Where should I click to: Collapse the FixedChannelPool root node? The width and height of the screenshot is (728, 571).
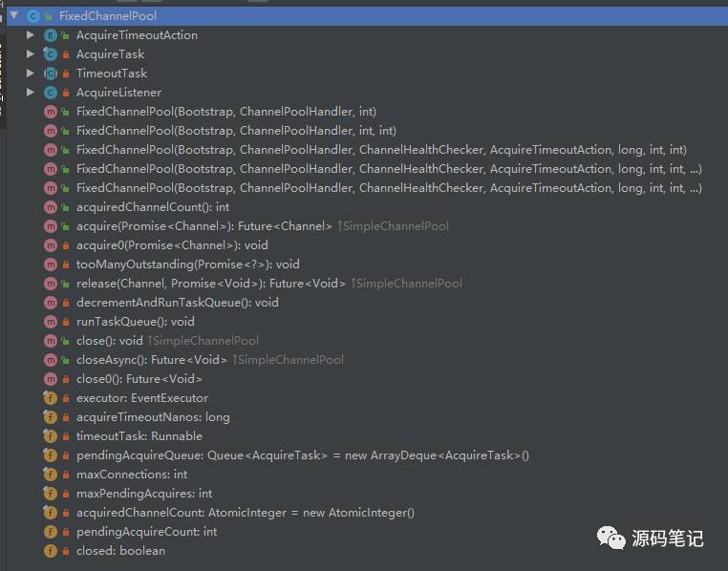coord(13,16)
